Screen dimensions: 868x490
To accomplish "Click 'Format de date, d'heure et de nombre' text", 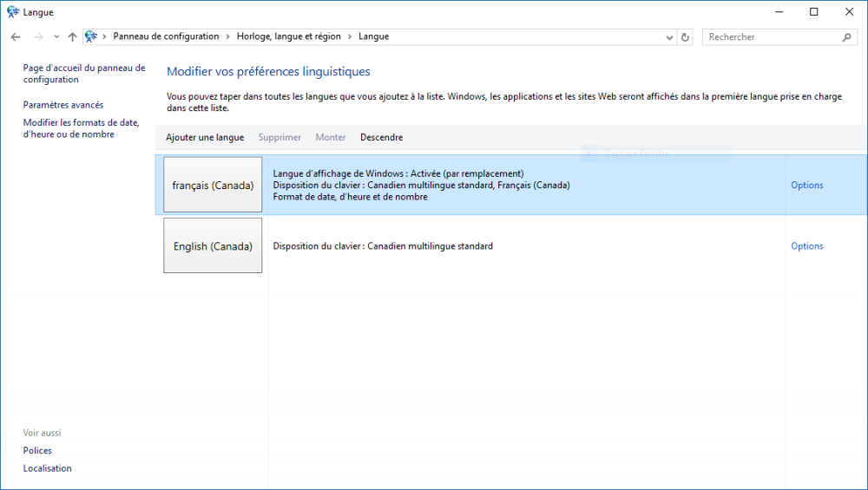I will tap(350, 197).
